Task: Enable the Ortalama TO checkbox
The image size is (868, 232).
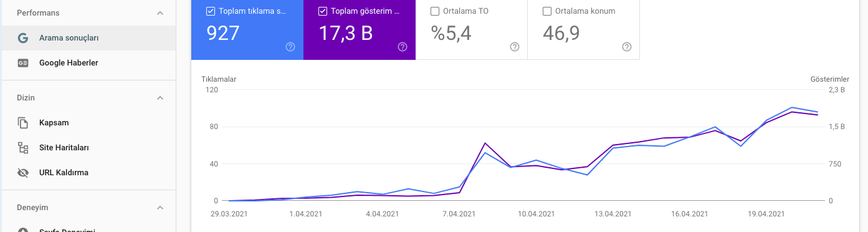Action: (x=435, y=11)
